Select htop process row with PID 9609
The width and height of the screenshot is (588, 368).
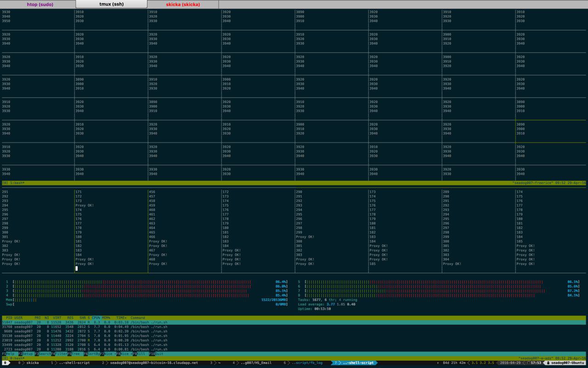tap(294, 331)
